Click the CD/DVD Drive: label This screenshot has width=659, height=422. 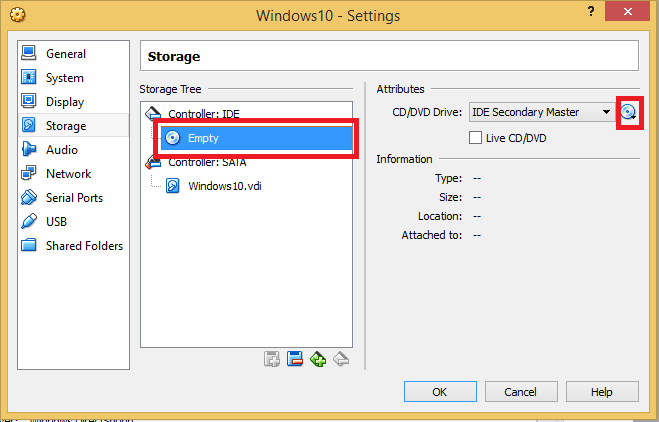pos(427,112)
